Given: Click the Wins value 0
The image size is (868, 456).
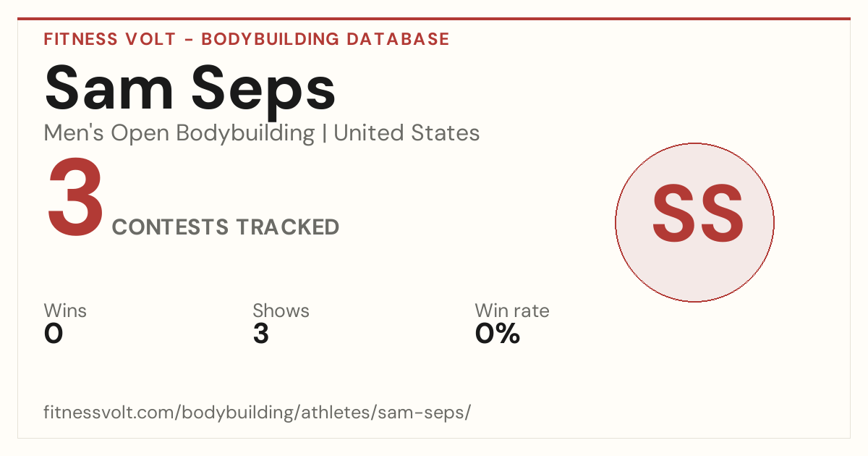Looking at the screenshot, I should click(54, 334).
